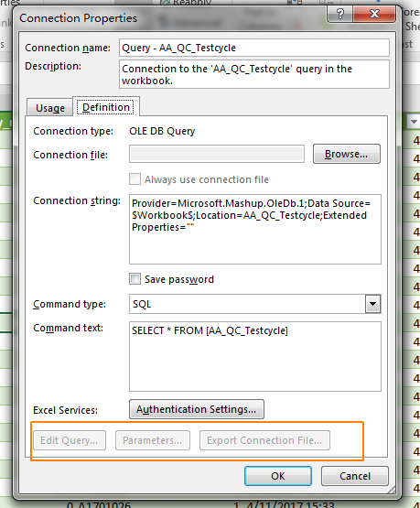Click the Edit Query button

70,440
